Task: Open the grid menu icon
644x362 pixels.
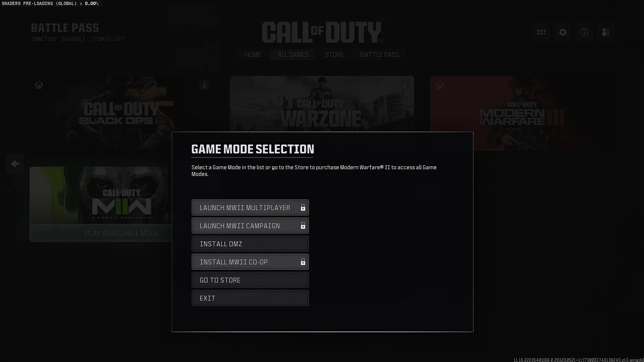Action: pos(541,32)
